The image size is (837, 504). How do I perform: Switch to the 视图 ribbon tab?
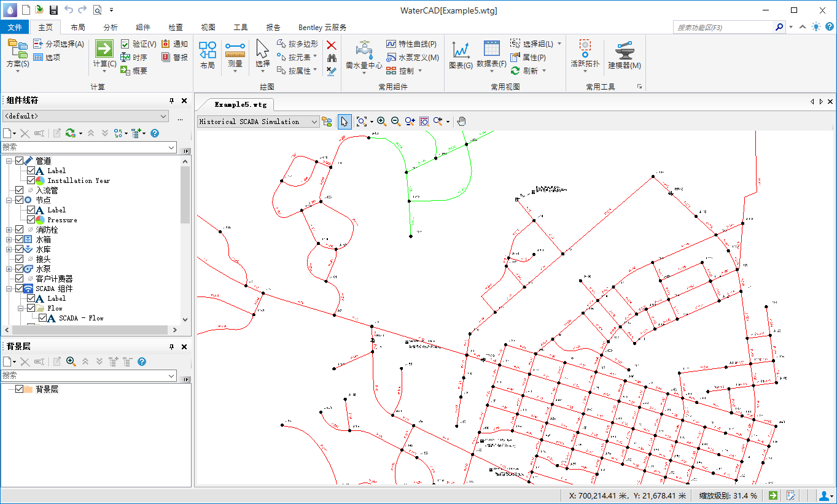coord(208,27)
